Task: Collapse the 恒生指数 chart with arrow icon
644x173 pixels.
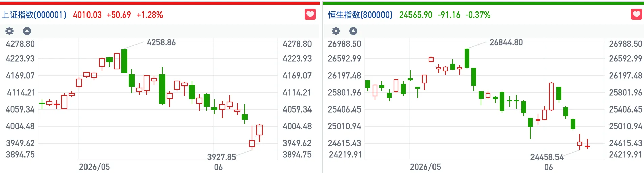Action: coord(353,31)
